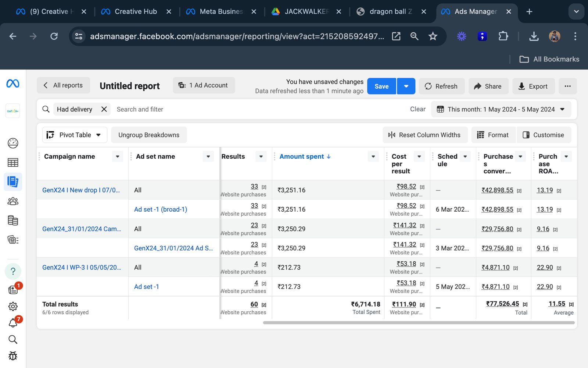Image resolution: width=588 pixels, height=368 pixels.
Task: Open the date range picker dropdown
Action: [501, 109]
